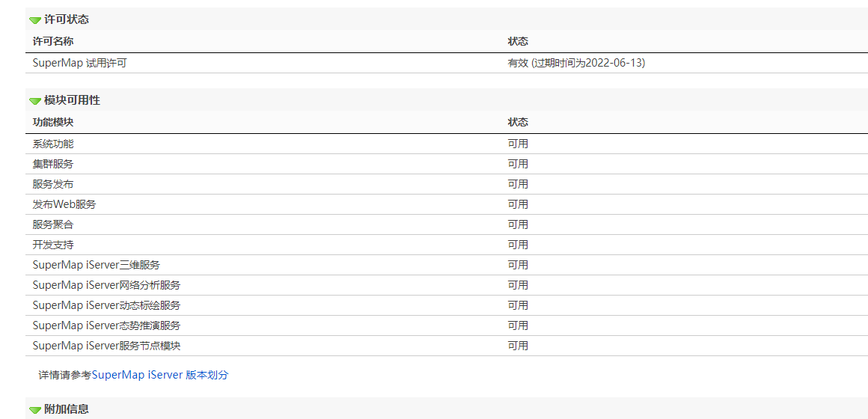The image size is (868, 419).
Task: Select the 服务发布 module row
Action: click(x=447, y=184)
